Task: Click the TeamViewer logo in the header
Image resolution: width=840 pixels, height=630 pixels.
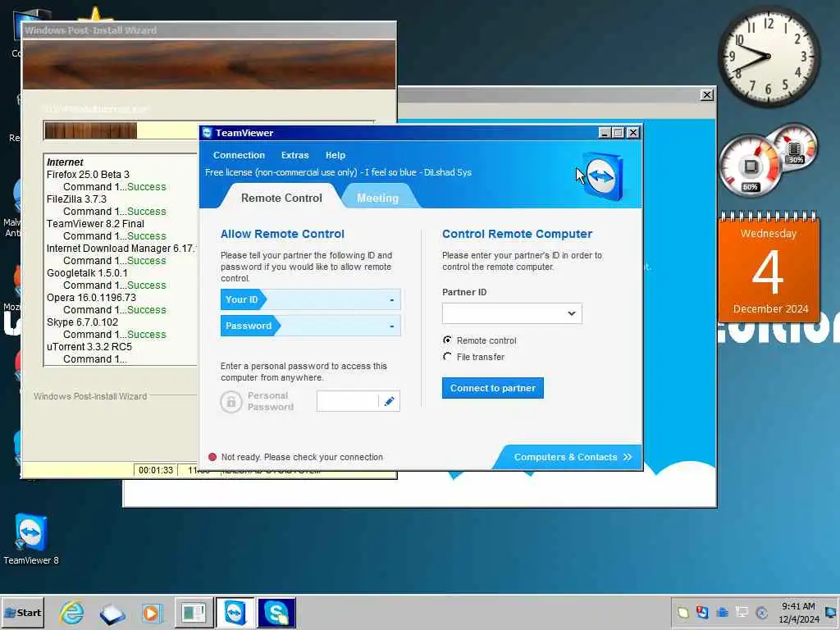Action: (x=603, y=176)
